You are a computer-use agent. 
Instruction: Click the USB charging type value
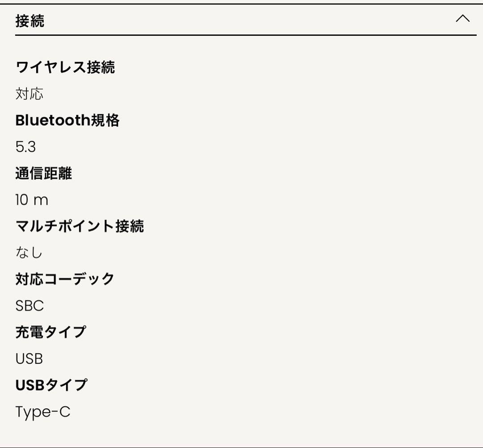click(29, 358)
